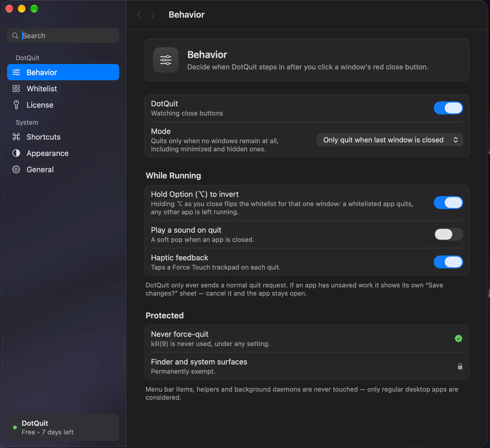Open the Mode dropdown menu
This screenshot has height=448, width=490.
click(390, 140)
